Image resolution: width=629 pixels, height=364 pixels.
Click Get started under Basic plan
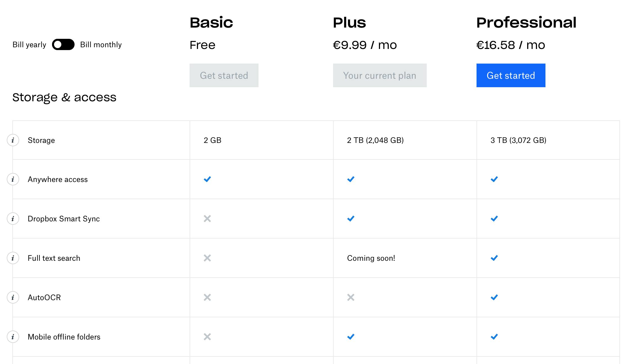[224, 75]
